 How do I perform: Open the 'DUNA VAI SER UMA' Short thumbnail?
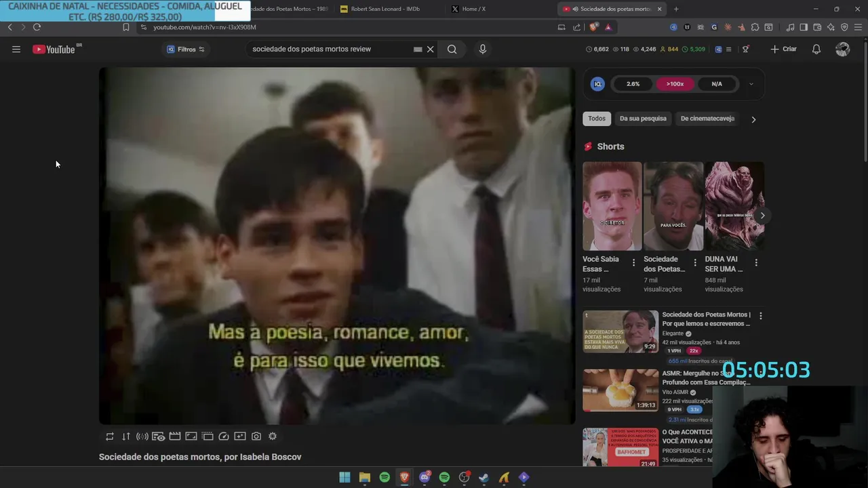click(x=734, y=206)
